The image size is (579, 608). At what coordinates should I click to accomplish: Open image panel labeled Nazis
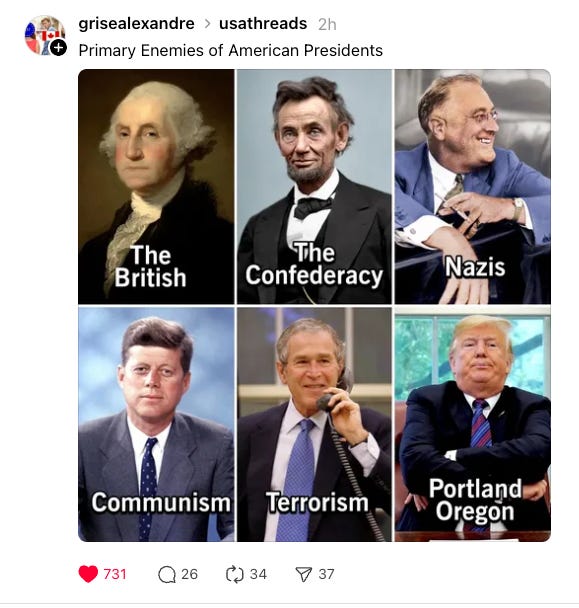point(472,187)
